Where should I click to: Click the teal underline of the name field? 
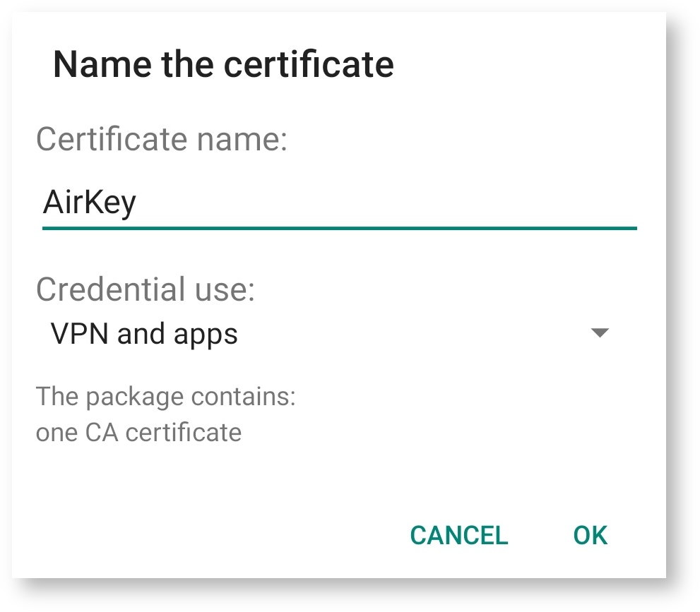pos(339,228)
